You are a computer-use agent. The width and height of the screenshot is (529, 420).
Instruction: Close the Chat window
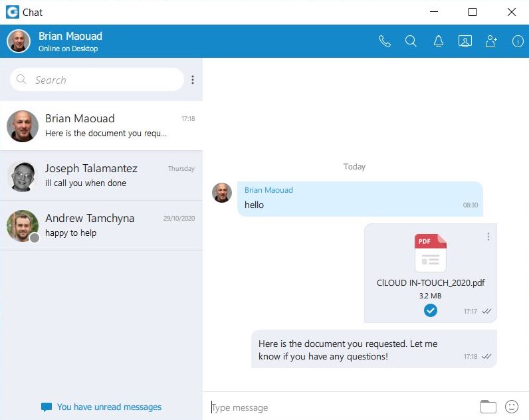coord(512,12)
